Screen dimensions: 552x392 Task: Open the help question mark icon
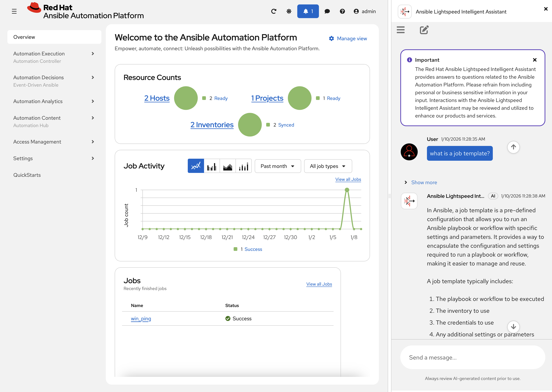click(342, 11)
